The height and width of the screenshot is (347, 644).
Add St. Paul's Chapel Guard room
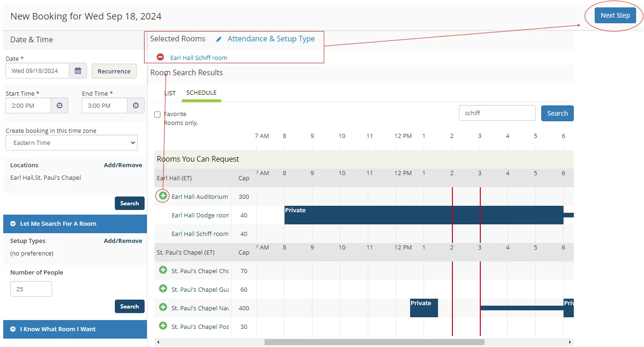[x=163, y=288]
